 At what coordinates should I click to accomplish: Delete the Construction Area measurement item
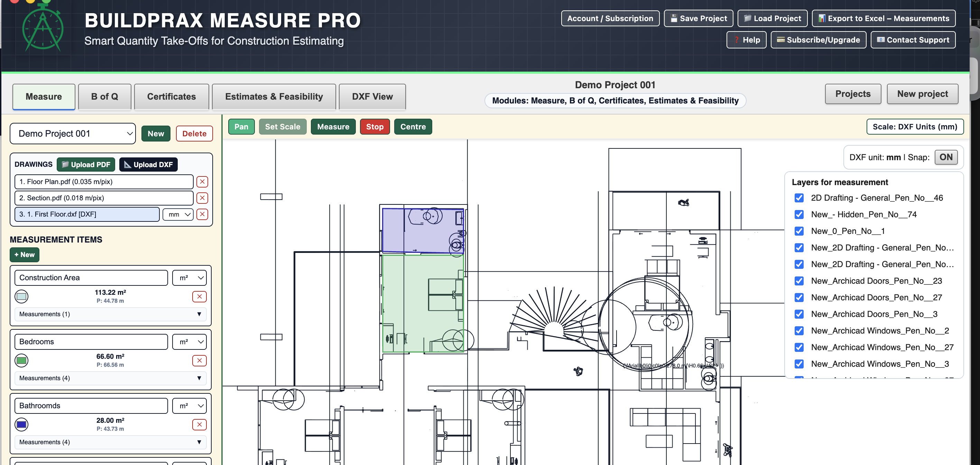199,297
